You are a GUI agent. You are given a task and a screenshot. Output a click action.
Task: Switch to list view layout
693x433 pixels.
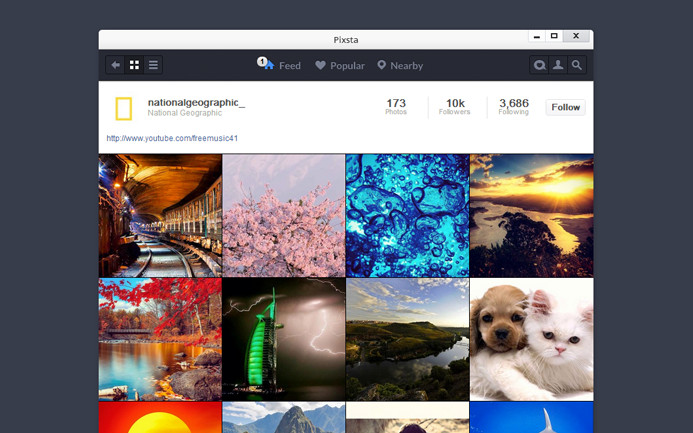click(153, 65)
